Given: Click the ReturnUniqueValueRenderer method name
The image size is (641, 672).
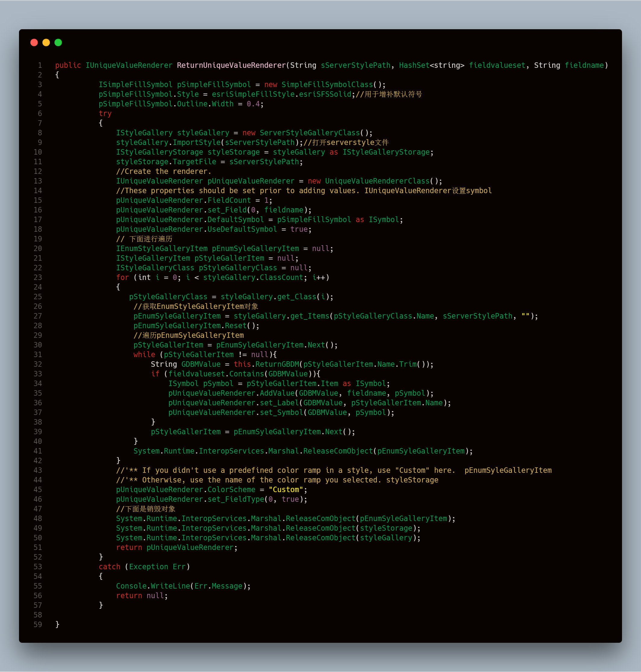Looking at the screenshot, I should point(231,65).
